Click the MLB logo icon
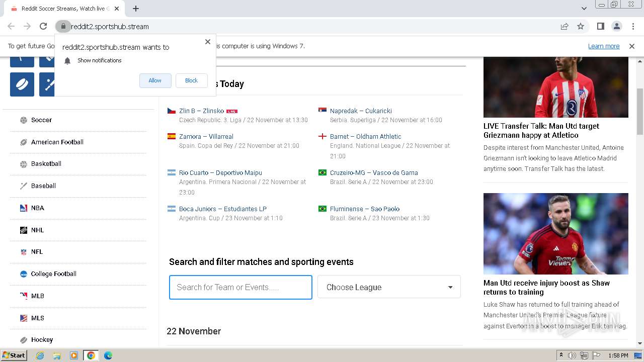The height and width of the screenshot is (362, 644). coord(24,296)
